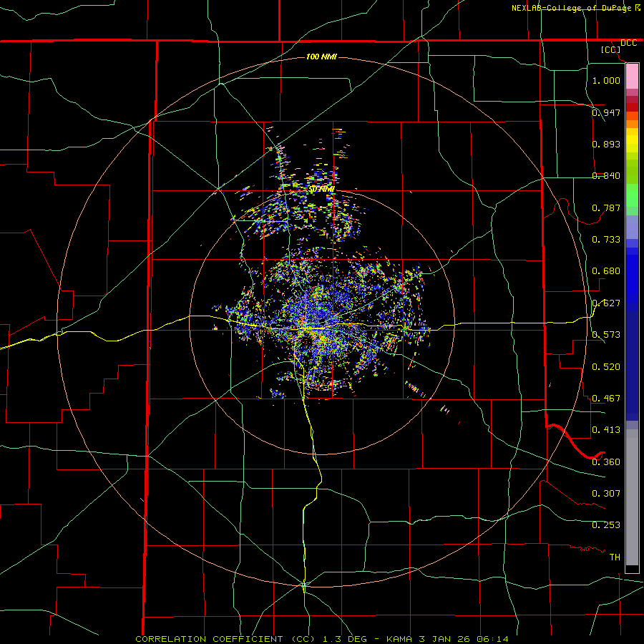Screen dimensions: 644x644
Task: Click the bright green segment of the color scale
Action: (632, 195)
